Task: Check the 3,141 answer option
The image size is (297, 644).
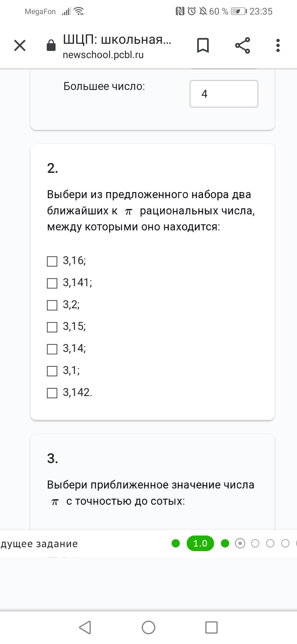Action: (52, 283)
